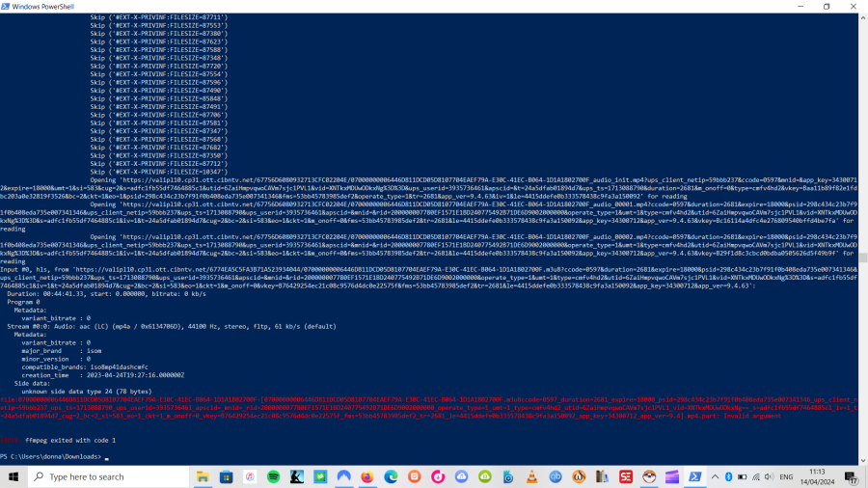Open the pink music downloader icon
Image resolution: width=868 pixels, height=488 pixels.
[x=438, y=476]
